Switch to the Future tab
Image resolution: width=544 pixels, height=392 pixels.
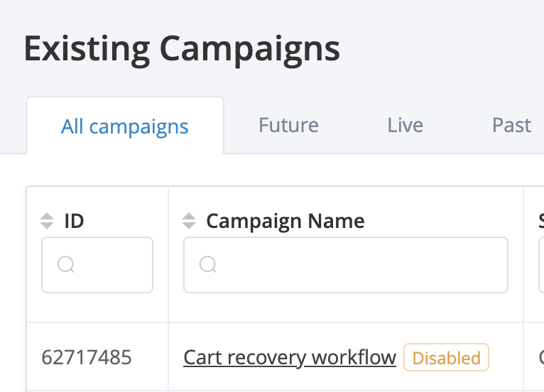click(288, 126)
